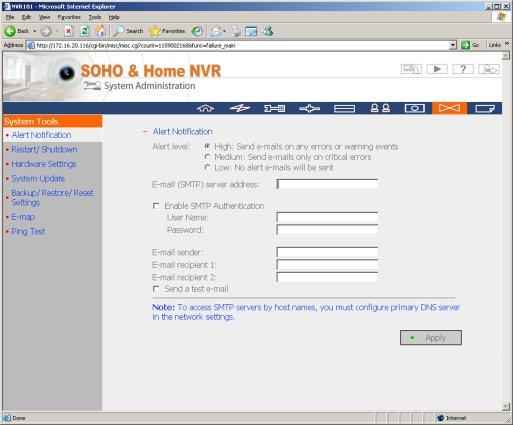Open the quick configuration lightning icon
The image size is (513, 425).
(240, 108)
